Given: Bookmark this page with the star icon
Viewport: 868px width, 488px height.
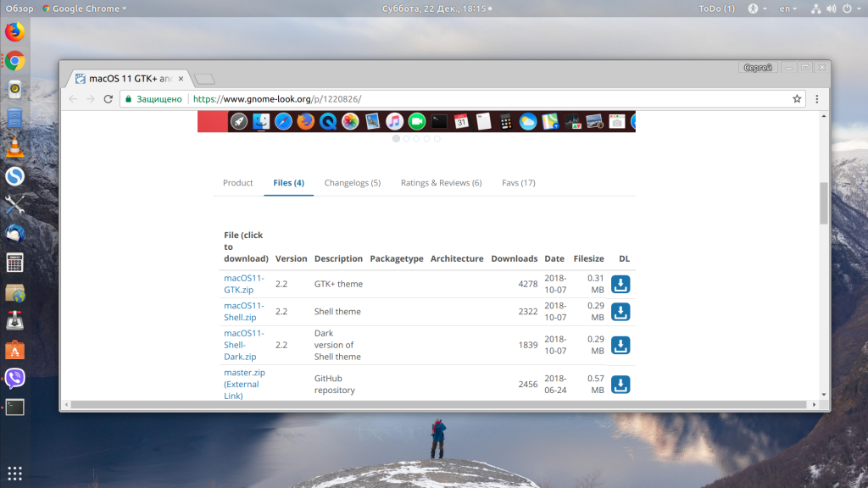Looking at the screenshot, I should 797,99.
